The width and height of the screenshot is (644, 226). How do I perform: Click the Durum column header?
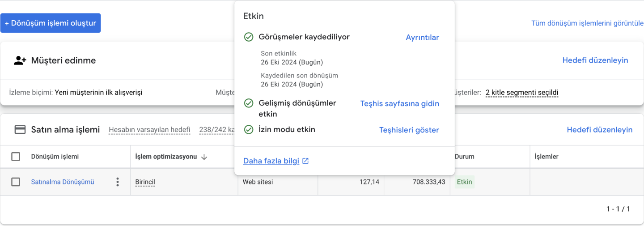pos(464,157)
